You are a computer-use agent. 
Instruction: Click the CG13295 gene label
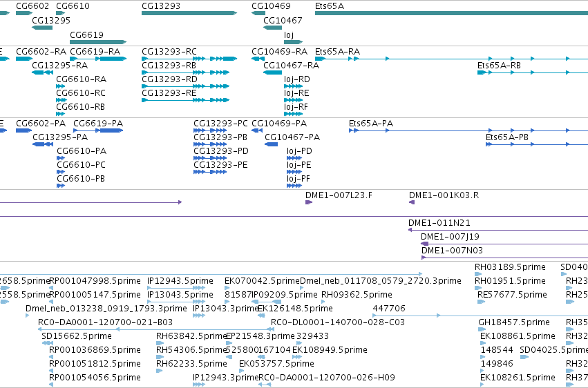tap(51, 20)
